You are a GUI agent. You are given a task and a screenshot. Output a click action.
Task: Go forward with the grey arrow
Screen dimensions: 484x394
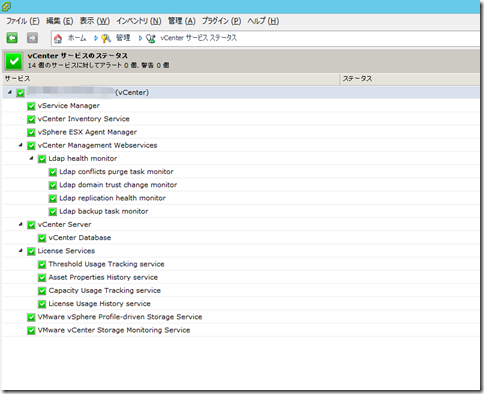32,38
